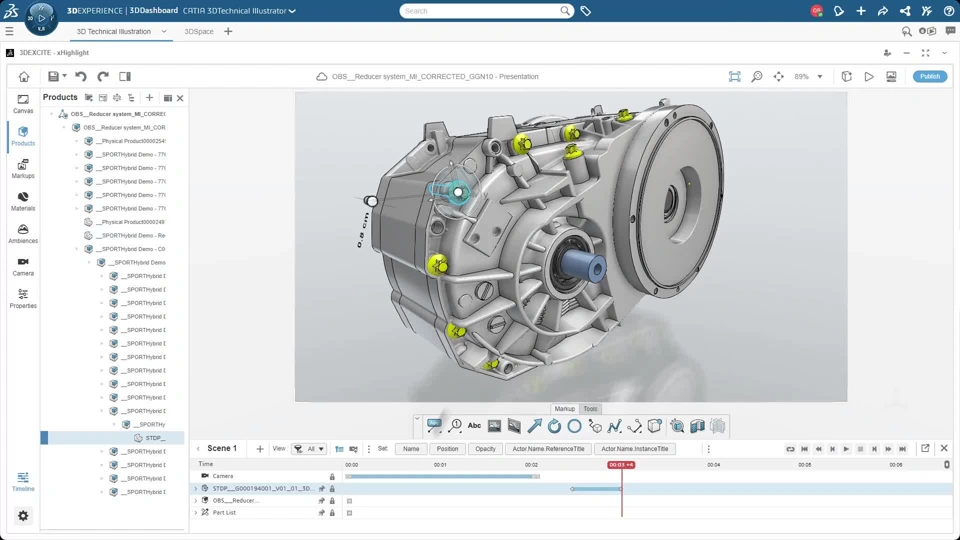The width and height of the screenshot is (960, 540).
Task: Select the circle markup tool
Action: (574, 426)
